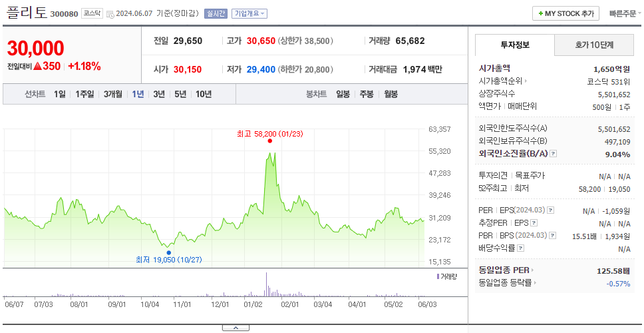The width and height of the screenshot is (644, 333).
Task: Select 1주일 line chart period
Action: (84, 94)
